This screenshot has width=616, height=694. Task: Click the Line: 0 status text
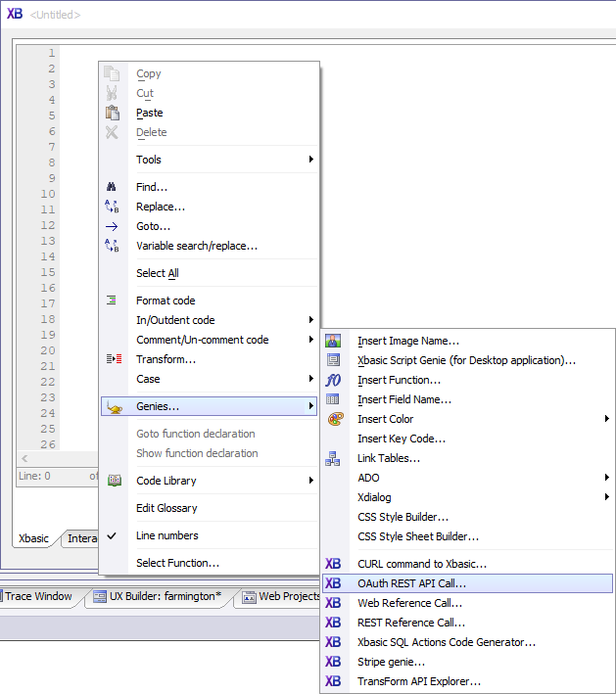(x=34, y=476)
